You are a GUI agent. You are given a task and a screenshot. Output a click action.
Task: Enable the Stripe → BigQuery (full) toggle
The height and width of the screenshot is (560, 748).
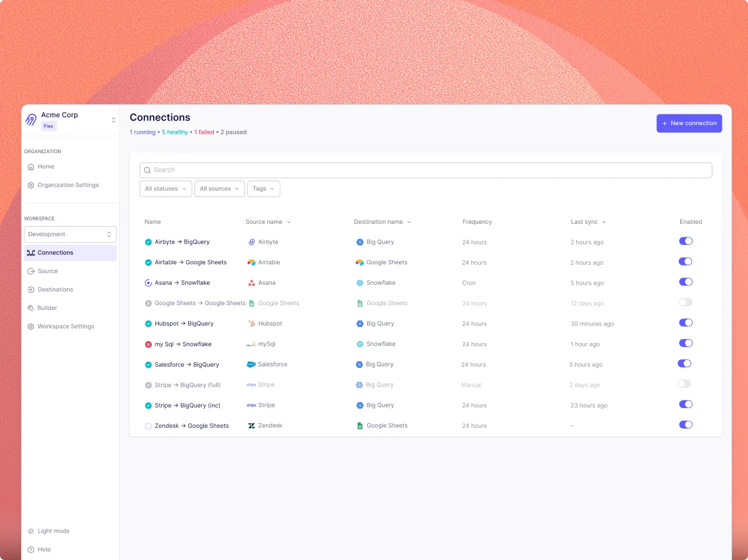684,384
